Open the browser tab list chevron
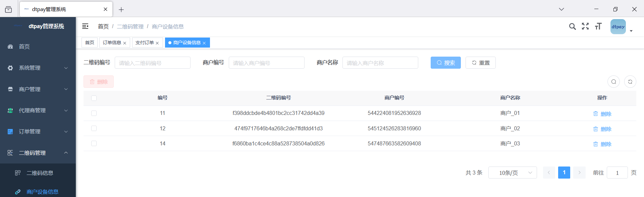Screen dimensions: 644x197 pos(561,9)
